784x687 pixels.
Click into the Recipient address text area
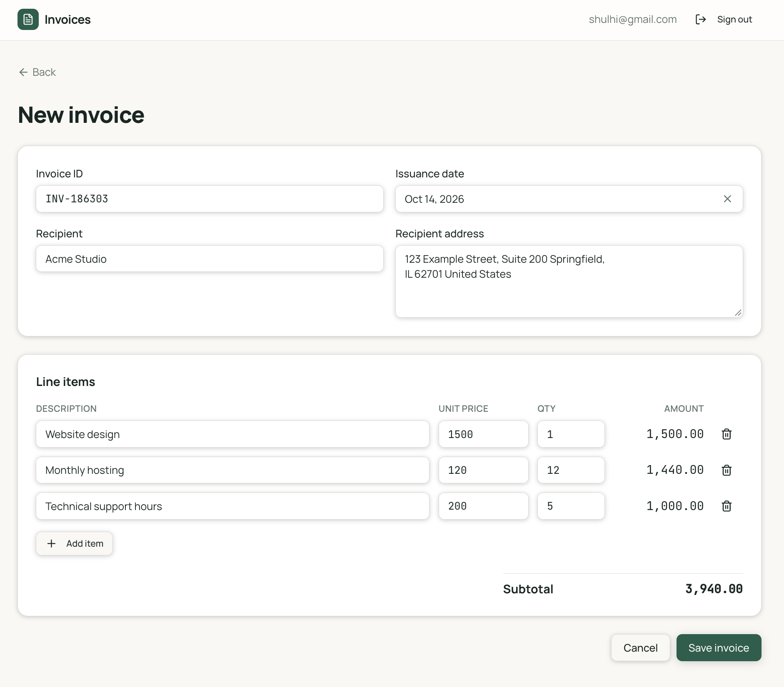click(569, 281)
